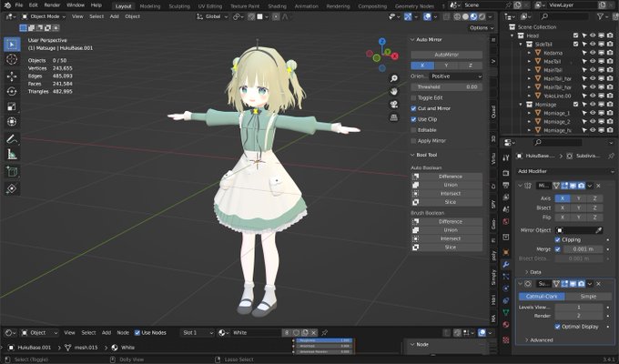Toggle camera view icon in viewport

tap(393, 105)
